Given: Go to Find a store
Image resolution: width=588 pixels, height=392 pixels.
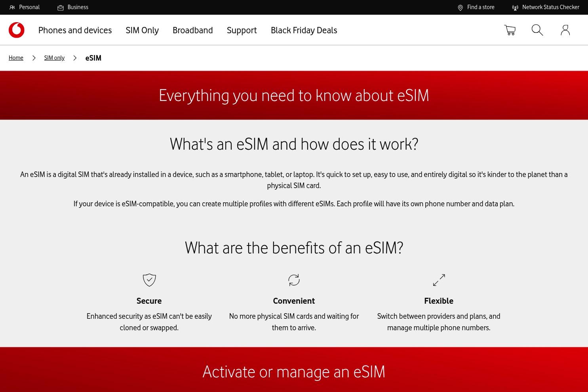Looking at the screenshot, I should [x=481, y=8].
